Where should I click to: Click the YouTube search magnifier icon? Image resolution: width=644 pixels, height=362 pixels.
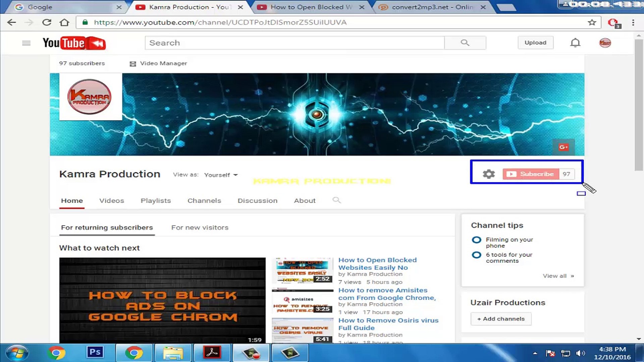coord(465,43)
